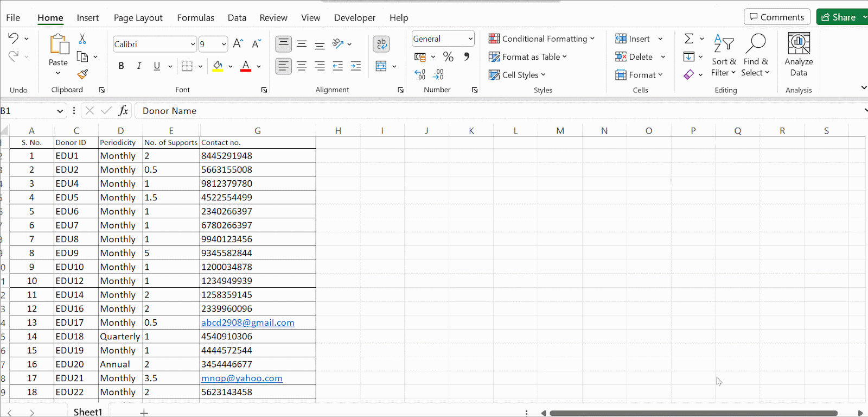
Task: Open the Calibri font name dropdown
Action: click(193, 45)
